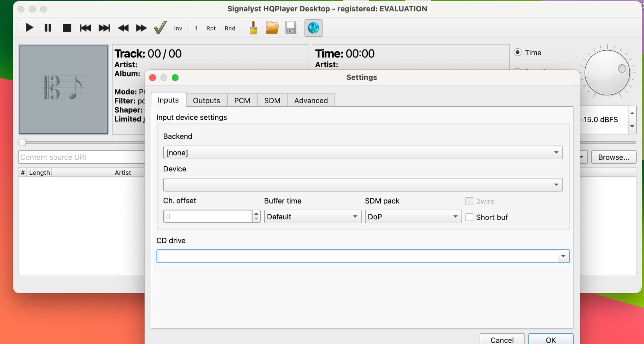Viewport: 644px width, 344px height.
Task: Sort playlist by Length column header
Action: click(39, 172)
